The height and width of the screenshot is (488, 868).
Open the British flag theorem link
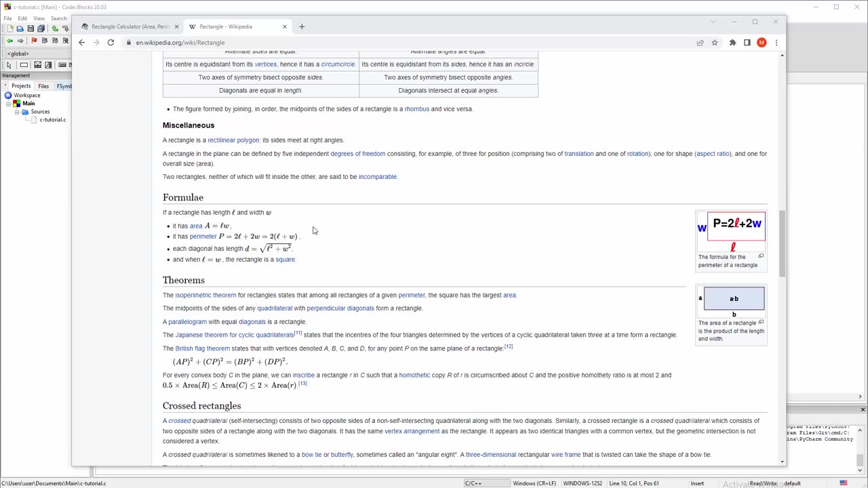(x=202, y=348)
